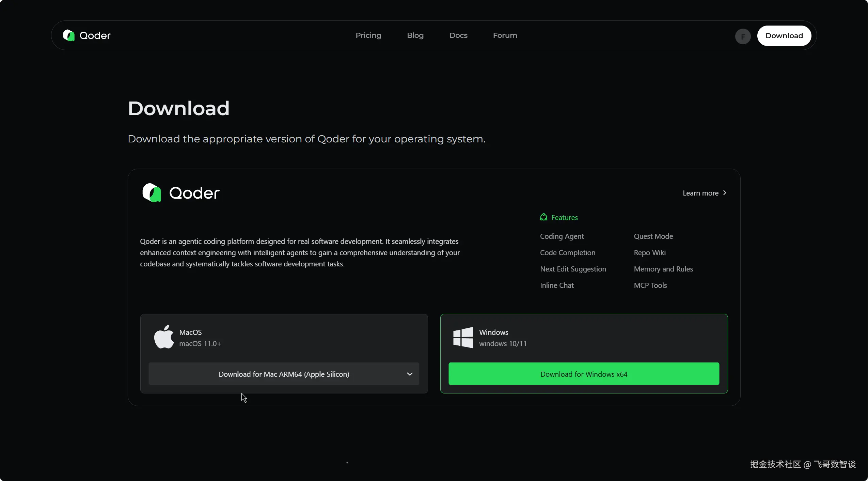Go to the Blog page
The height and width of the screenshot is (481, 868).
pyautogui.click(x=415, y=35)
